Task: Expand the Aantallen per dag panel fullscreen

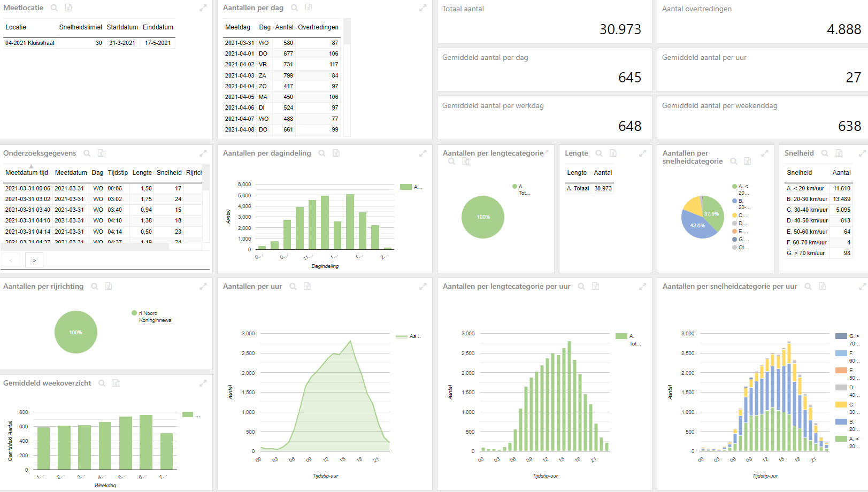Action: pos(423,8)
